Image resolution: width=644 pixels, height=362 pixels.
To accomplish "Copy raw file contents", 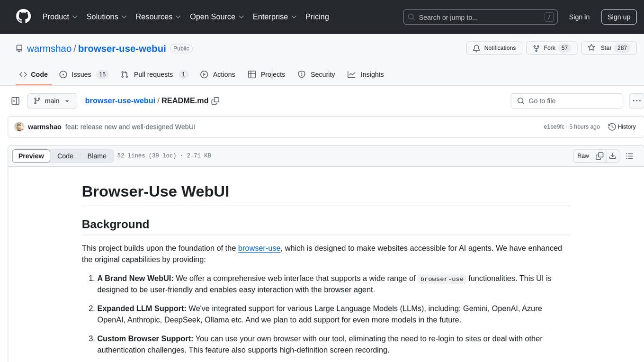I will click(x=599, y=156).
